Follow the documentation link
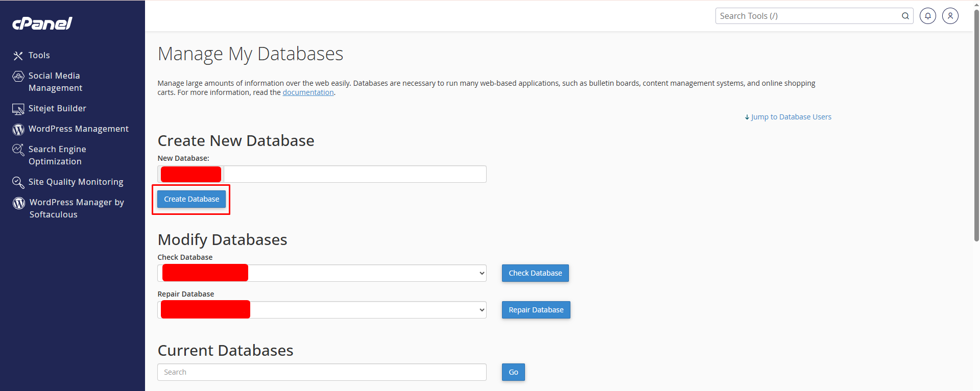Image resolution: width=980 pixels, height=391 pixels. [308, 92]
